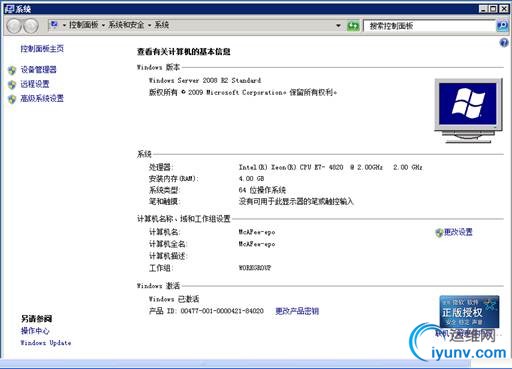Open the address bar history dropdown arrow
This screenshot has width=512, height=369.
(x=338, y=26)
